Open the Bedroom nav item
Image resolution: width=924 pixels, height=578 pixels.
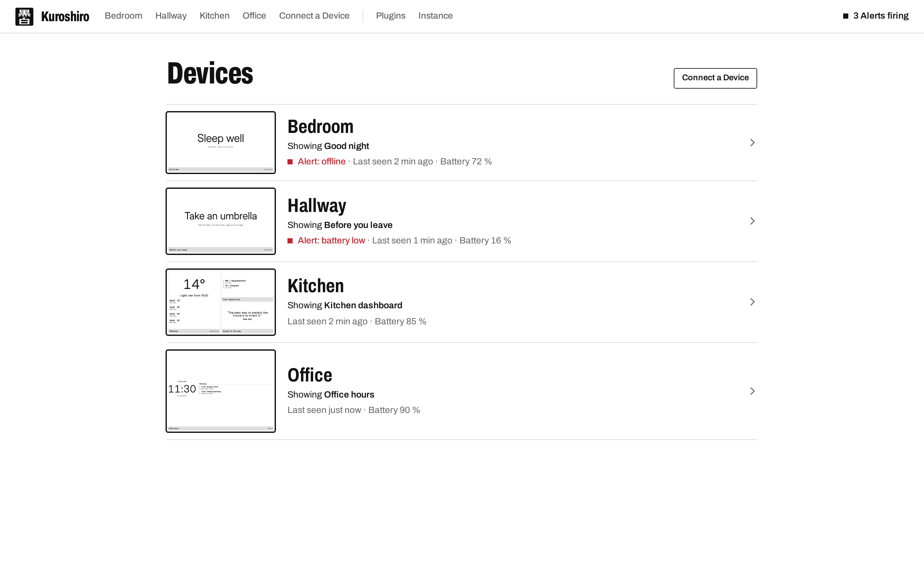tap(123, 16)
